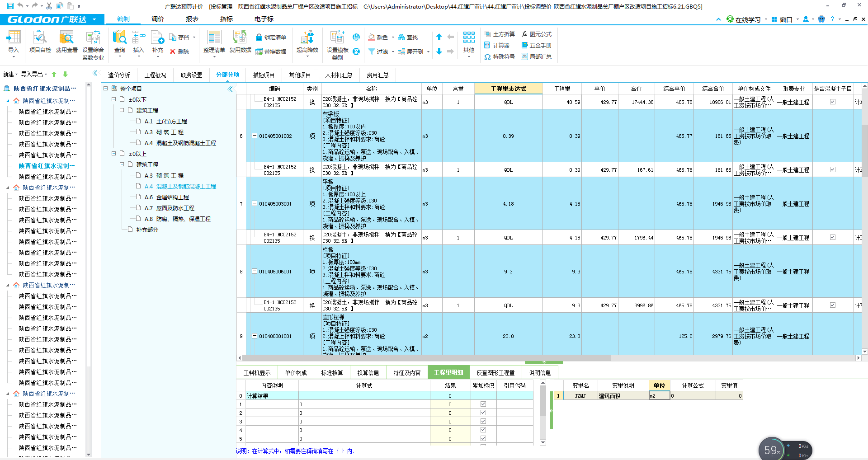Screen dimensions: 868x460
Task: Open the 颜色 color dropdown arrow
Action: click(393, 38)
